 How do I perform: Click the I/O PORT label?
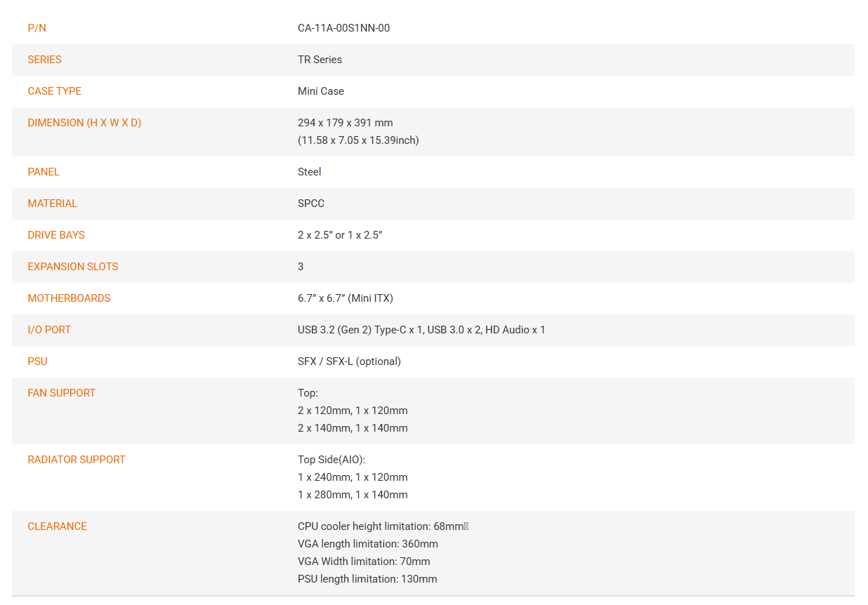point(49,330)
